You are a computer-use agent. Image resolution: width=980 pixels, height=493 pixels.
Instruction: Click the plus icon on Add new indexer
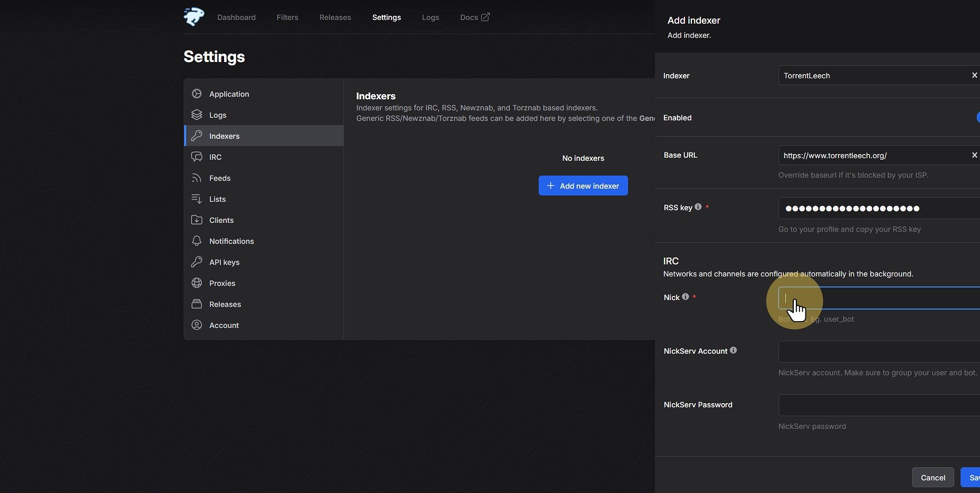coord(550,186)
